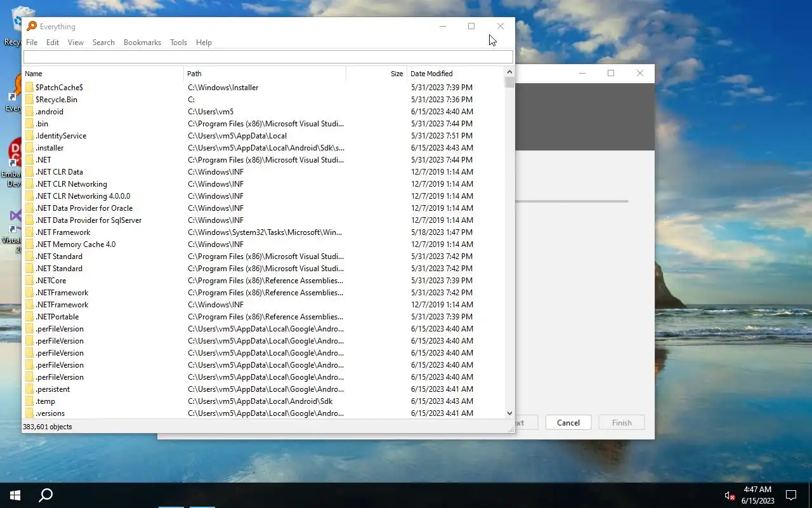Open the Search menu
This screenshot has width=812, height=508.
pos(103,43)
